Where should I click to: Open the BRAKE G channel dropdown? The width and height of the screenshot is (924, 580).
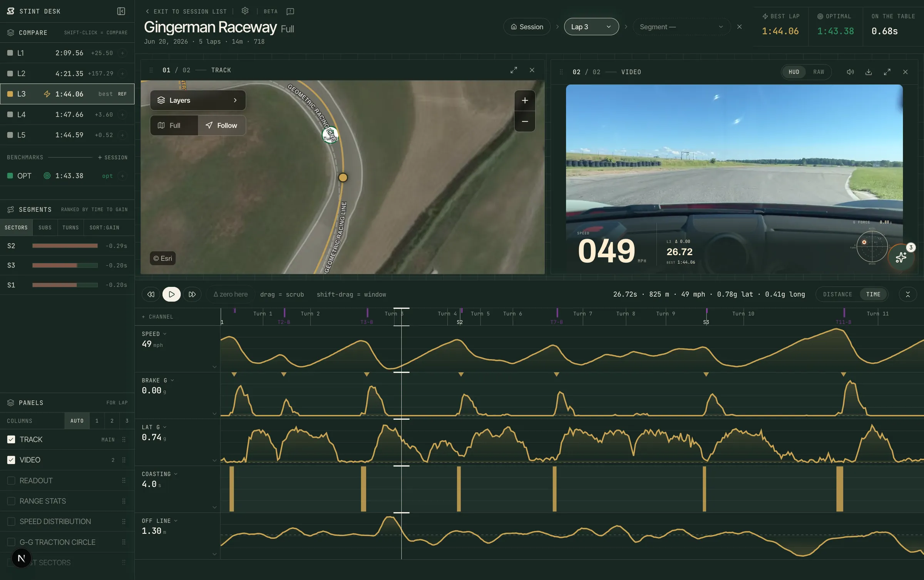(x=158, y=381)
